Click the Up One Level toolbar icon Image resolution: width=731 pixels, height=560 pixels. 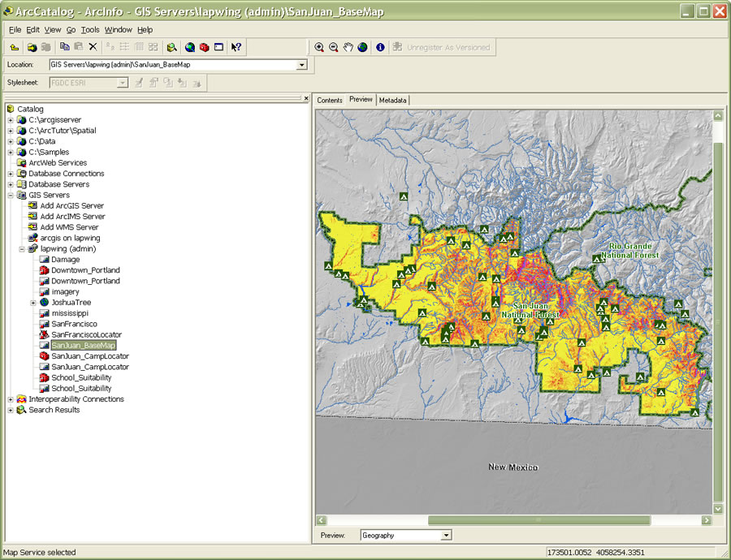(x=15, y=47)
